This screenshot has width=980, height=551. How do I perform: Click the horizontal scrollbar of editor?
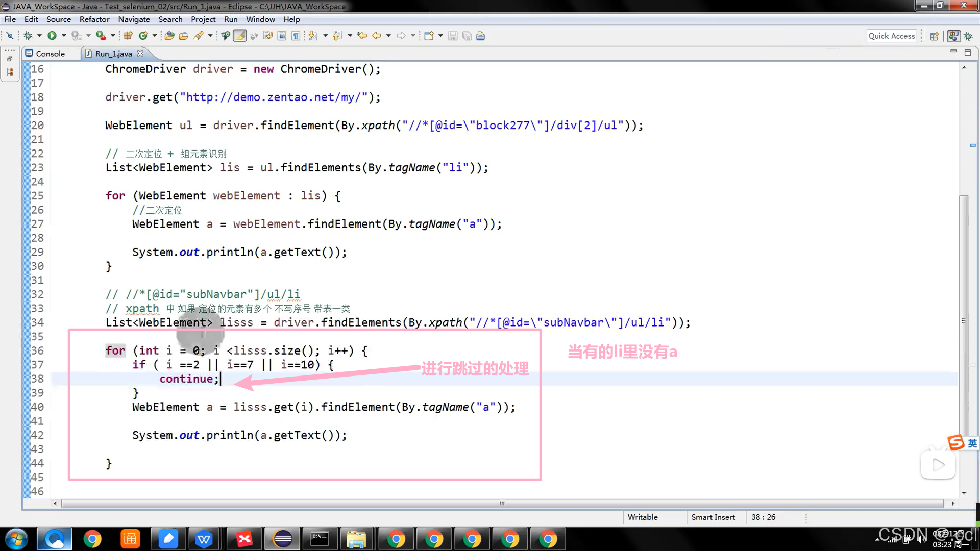click(x=502, y=503)
